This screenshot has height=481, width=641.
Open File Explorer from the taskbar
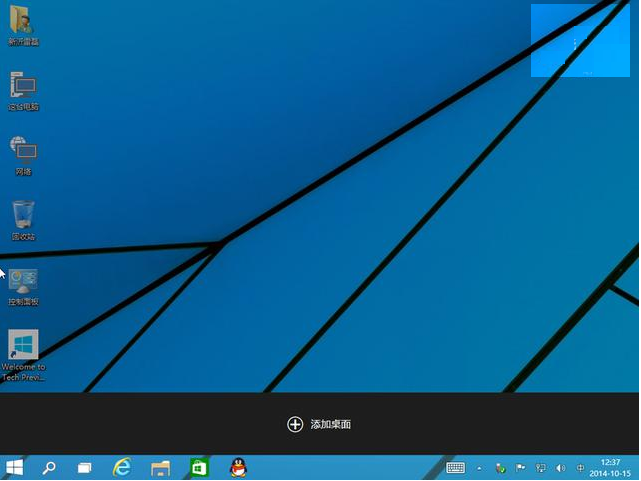click(x=160, y=468)
